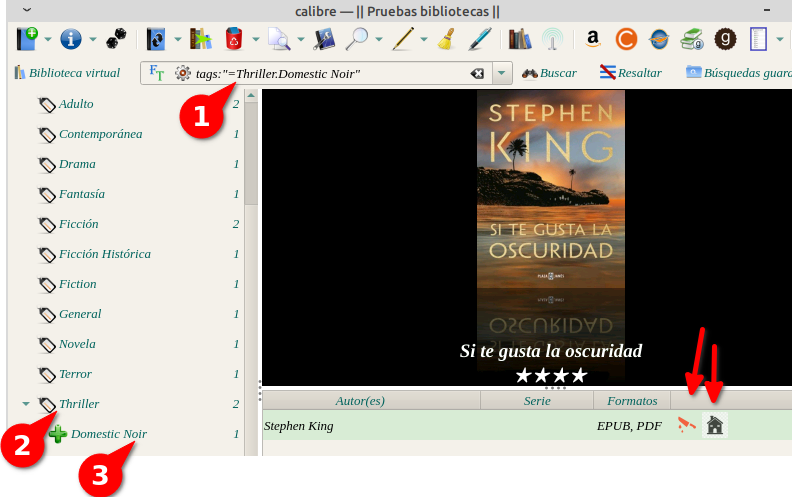Clear the search box text
Image resolution: width=792 pixels, height=497 pixels.
477,74
